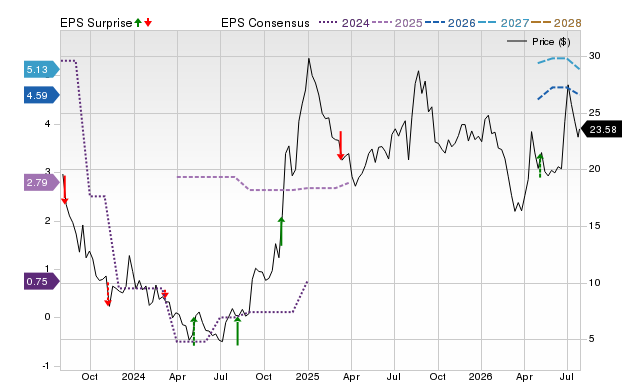Toggle the 2026 consensus legend entry
This screenshot has width=640, height=382.
point(450,23)
